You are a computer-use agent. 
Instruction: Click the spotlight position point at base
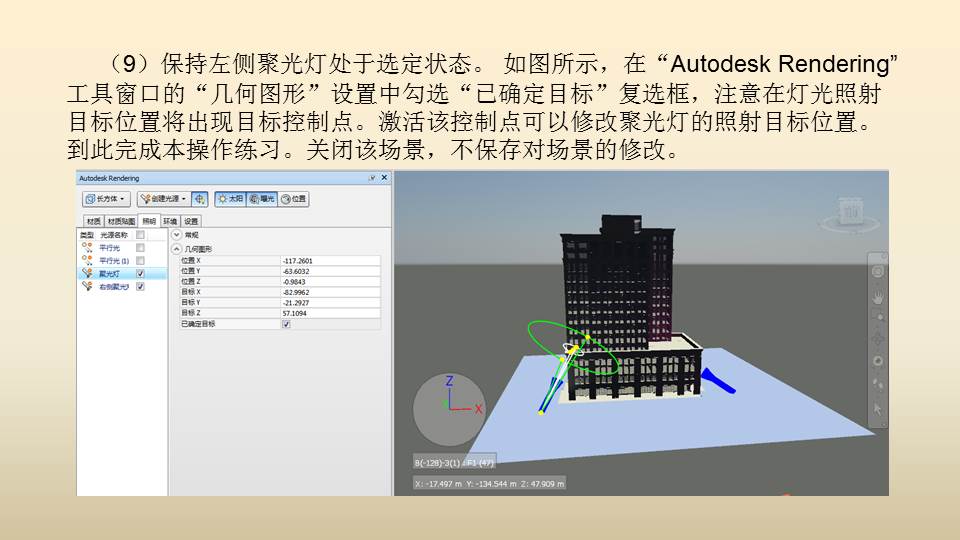pyautogui.click(x=541, y=413)
